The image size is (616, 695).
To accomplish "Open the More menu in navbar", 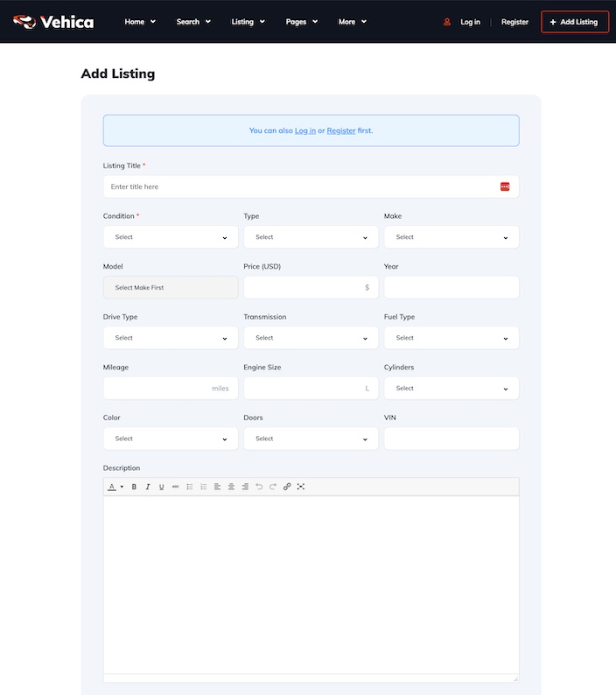I will [x=353, y=22].
